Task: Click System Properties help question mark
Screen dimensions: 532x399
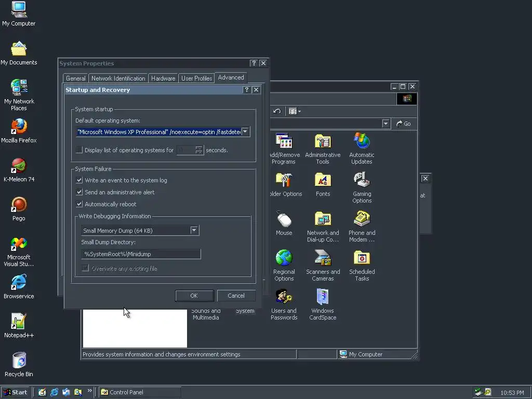Action: pos(254,63)
